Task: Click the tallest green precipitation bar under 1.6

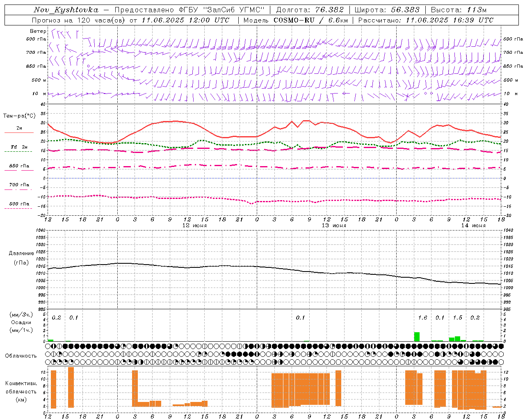Action: point(417,337)
